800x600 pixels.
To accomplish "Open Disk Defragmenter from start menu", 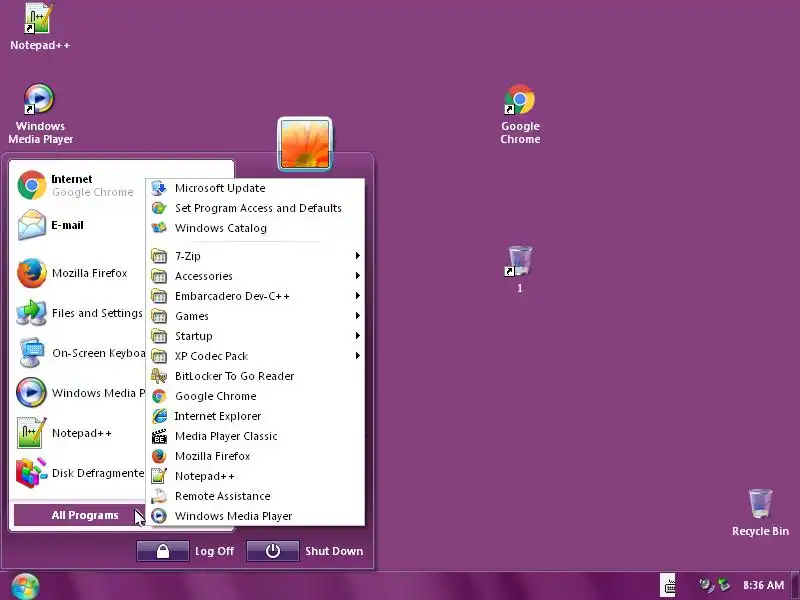I will [x=79, y=473].
